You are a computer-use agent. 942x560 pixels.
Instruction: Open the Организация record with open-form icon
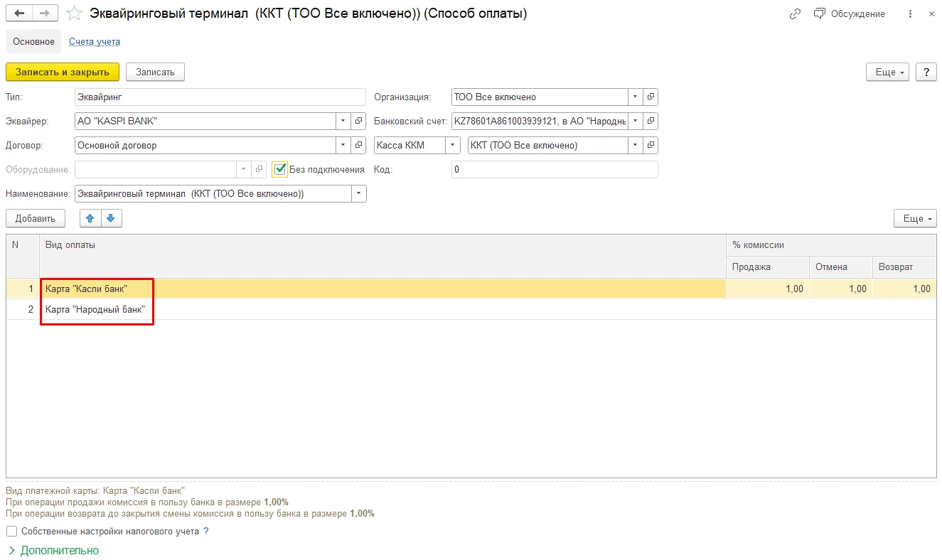[x=651, y=97]
